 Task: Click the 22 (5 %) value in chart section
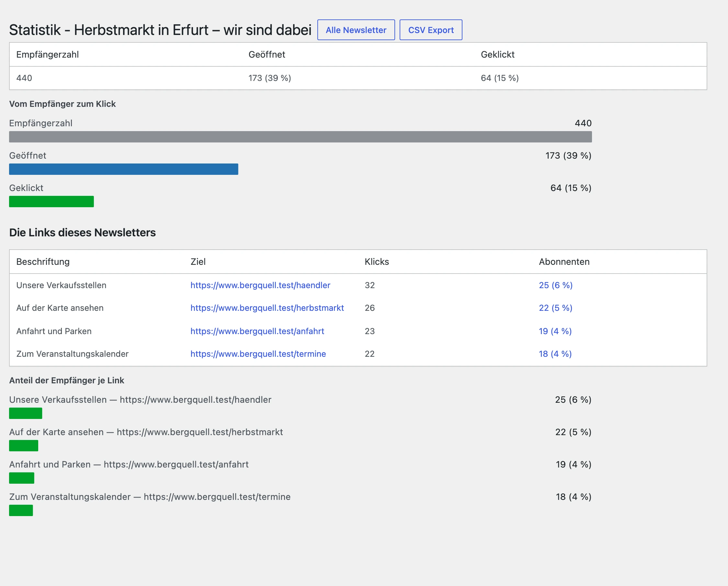(573, 432)
